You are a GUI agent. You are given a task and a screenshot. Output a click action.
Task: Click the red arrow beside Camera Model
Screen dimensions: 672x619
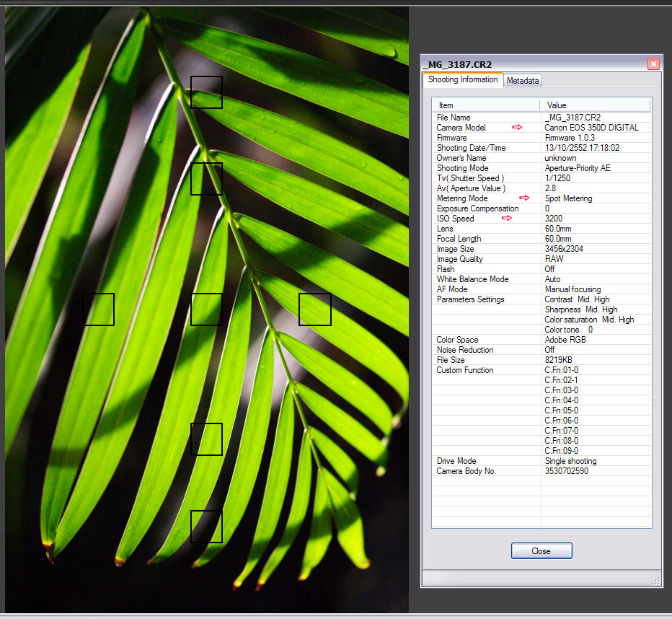(x=517, y=127)
